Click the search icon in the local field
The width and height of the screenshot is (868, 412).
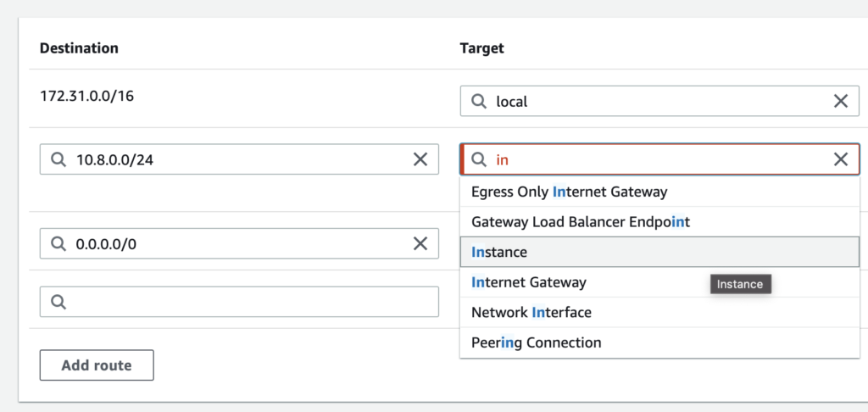479,102
